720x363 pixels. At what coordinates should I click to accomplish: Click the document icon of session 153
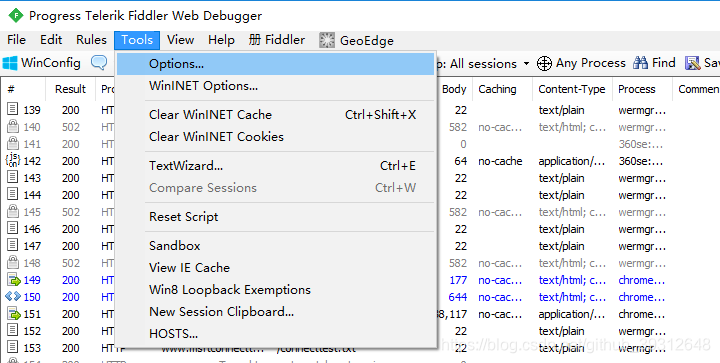point(13,347)
